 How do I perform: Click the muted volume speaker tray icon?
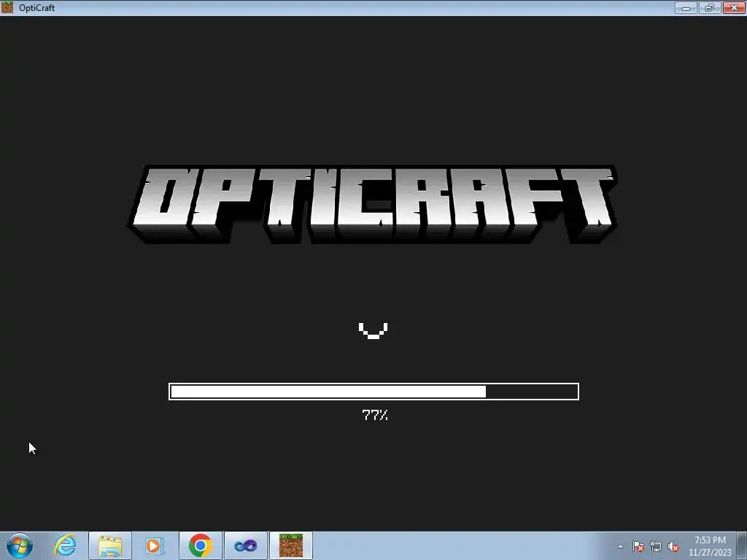(673, 546)
